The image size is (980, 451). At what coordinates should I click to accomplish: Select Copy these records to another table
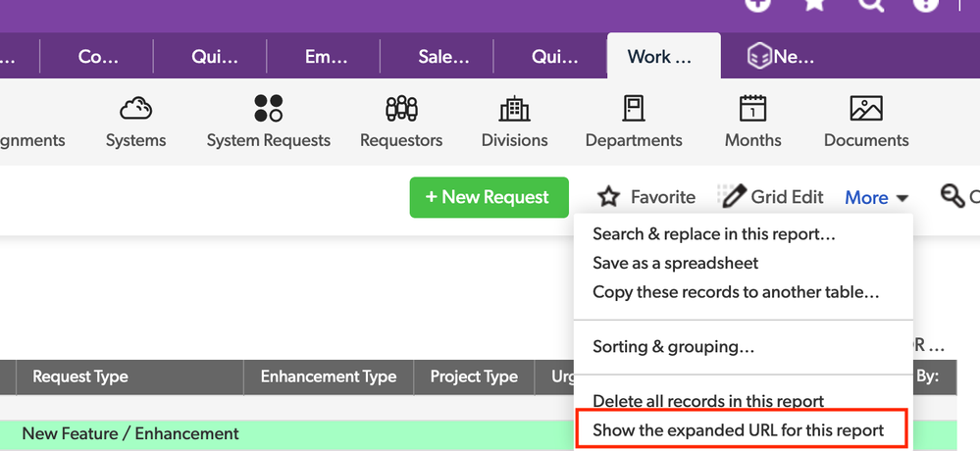click(736, 292)
